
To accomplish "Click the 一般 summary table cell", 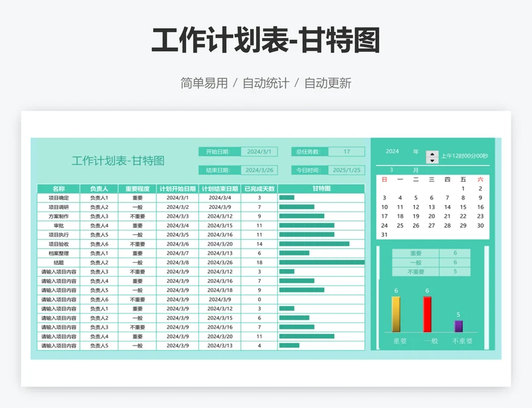I will (416, 262).
